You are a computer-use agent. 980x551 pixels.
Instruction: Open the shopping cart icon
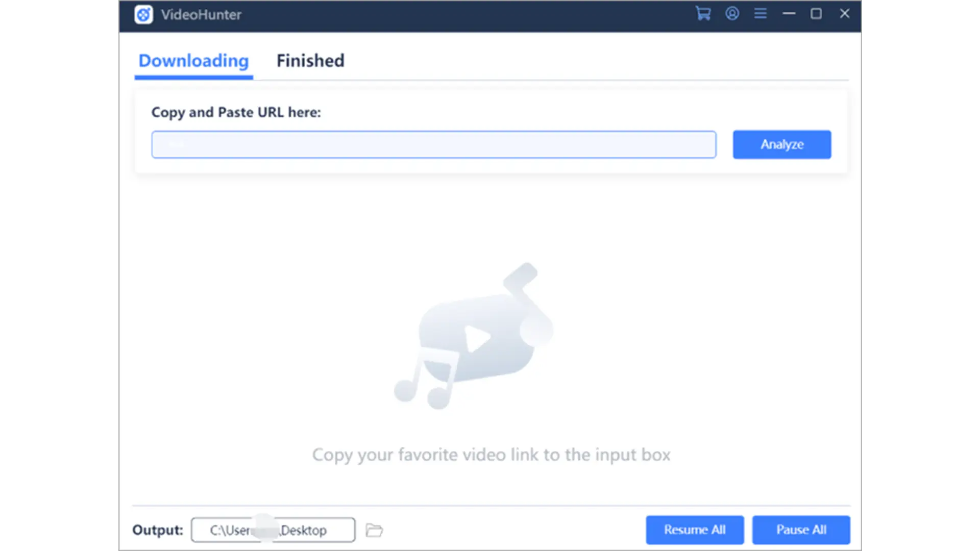click(x=703, y=14)
